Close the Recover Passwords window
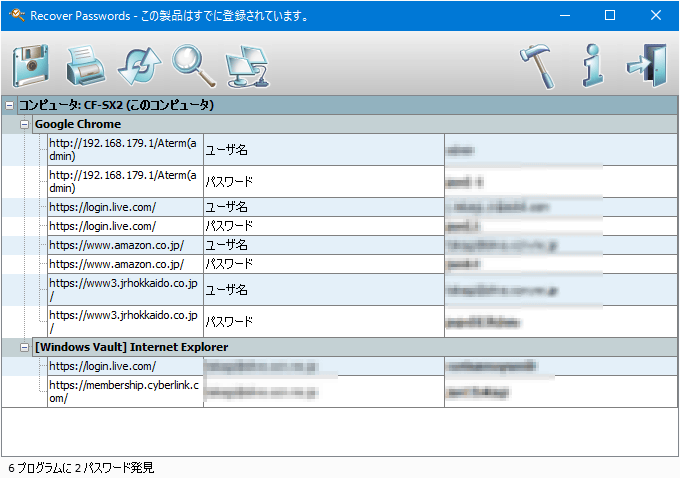 (656, 16)
